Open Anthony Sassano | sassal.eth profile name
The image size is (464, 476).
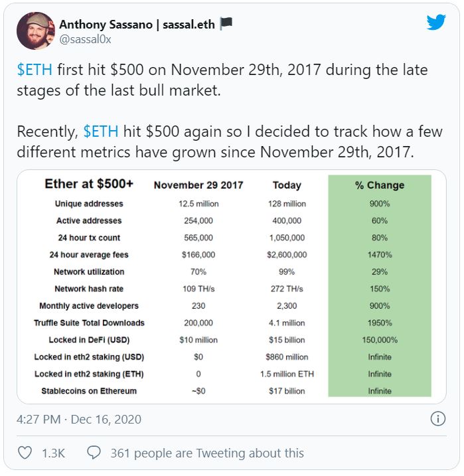tap(137, 25)
